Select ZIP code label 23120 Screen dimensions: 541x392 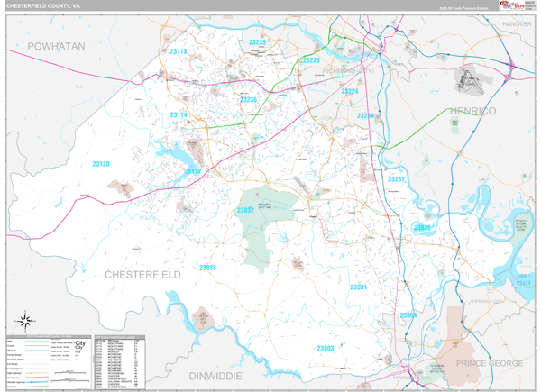pyautogui.click(x=100, y=164)
